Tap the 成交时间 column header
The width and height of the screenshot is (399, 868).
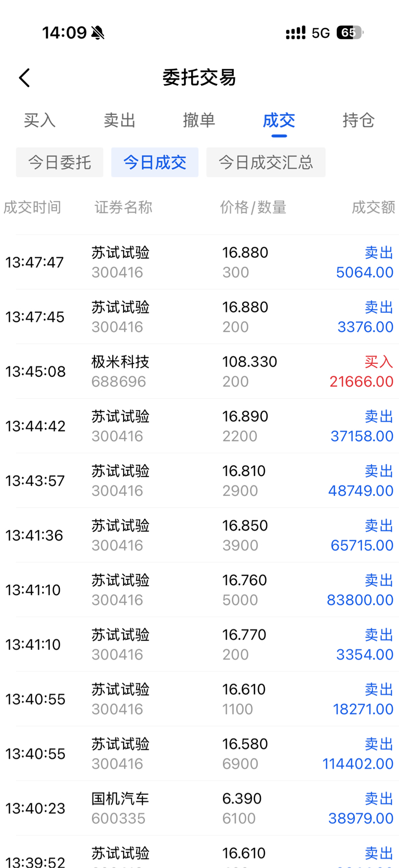(x=32, y=207)
